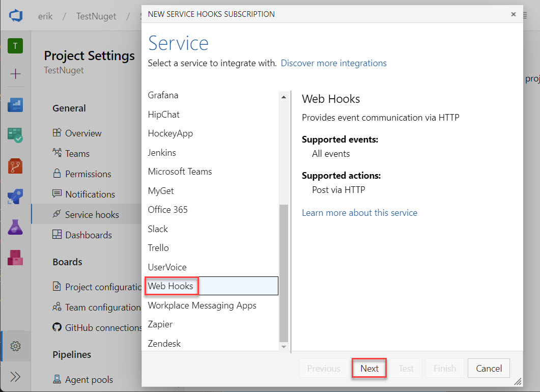The width and height of the screenshot is (540, 392).
Task: Click the Project configuration icon
Action: click(x=57, y=286)
